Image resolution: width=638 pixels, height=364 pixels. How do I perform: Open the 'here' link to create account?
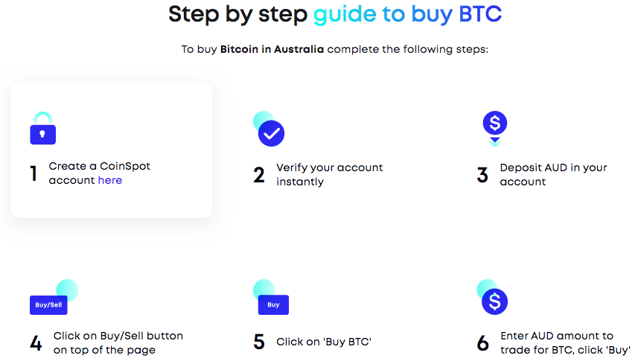[109, 180]
